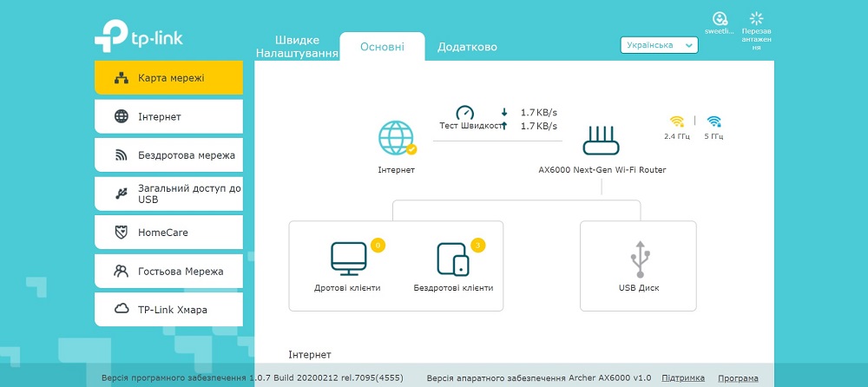Open the wired clients monitor icon

(x=349, y=259)
